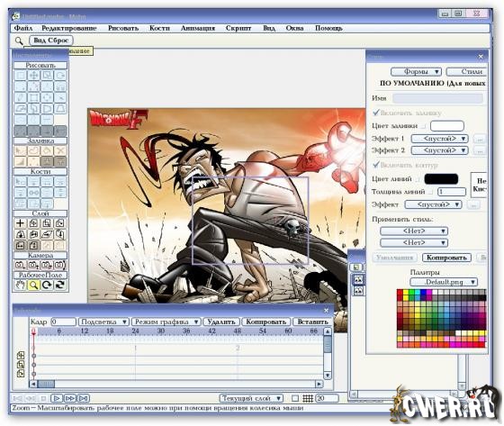This screenshot has width=504, height=426.
Task: Select the overlapping squares Scale Layer tool
Action: click(x=47, y=223)
